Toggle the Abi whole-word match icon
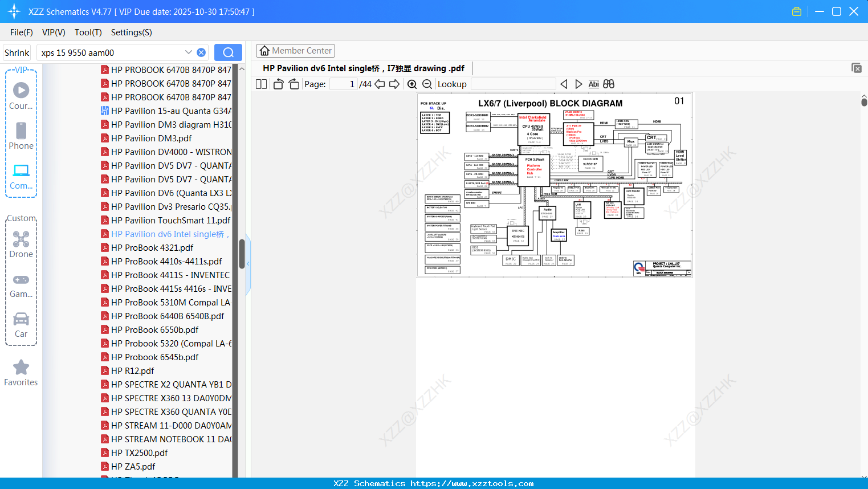Image resolution: width=868 pixels, height=489 pixels. pos(594,84)
